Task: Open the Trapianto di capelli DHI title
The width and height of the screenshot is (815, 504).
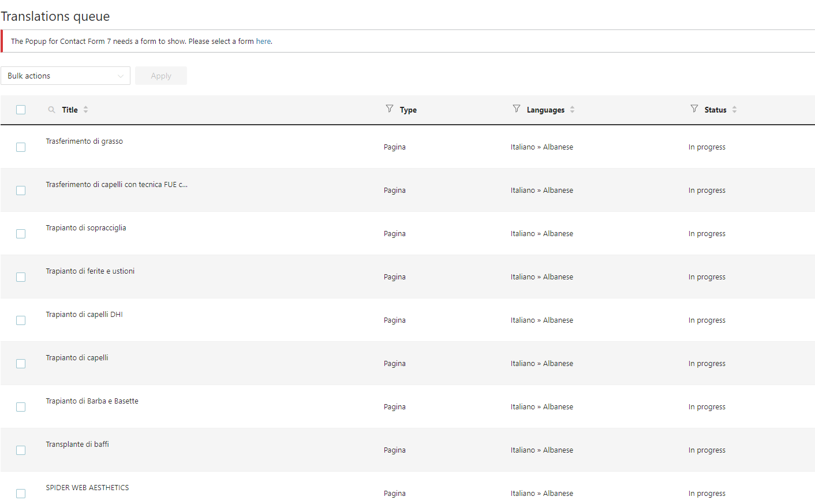Action: click(84, 315)
